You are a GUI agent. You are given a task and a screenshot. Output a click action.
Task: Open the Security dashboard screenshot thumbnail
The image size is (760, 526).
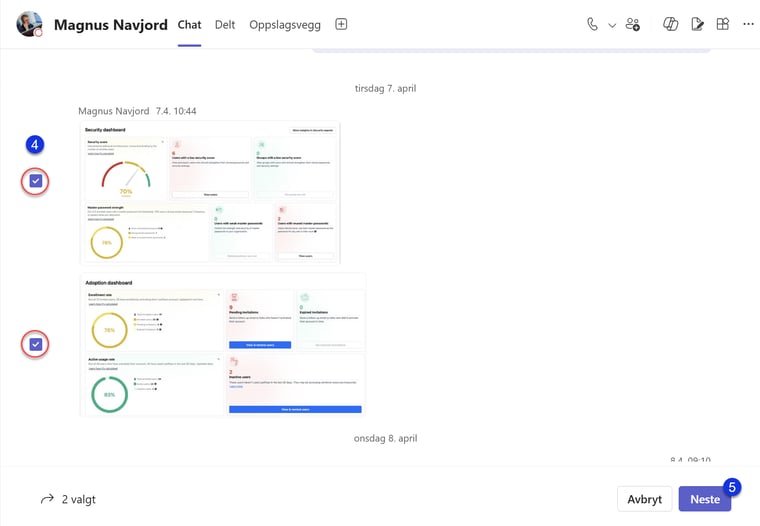click(210, 193)
